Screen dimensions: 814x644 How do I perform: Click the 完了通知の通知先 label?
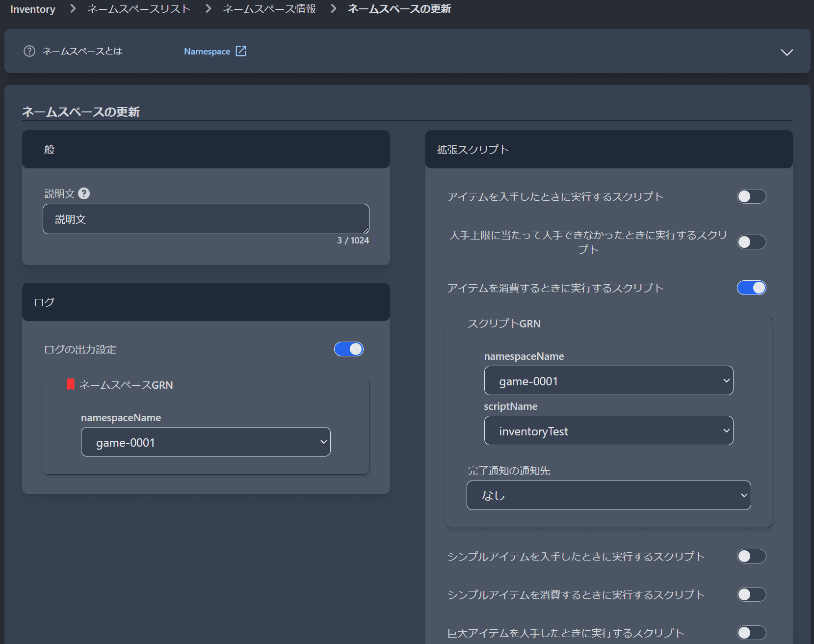[509, 471]
